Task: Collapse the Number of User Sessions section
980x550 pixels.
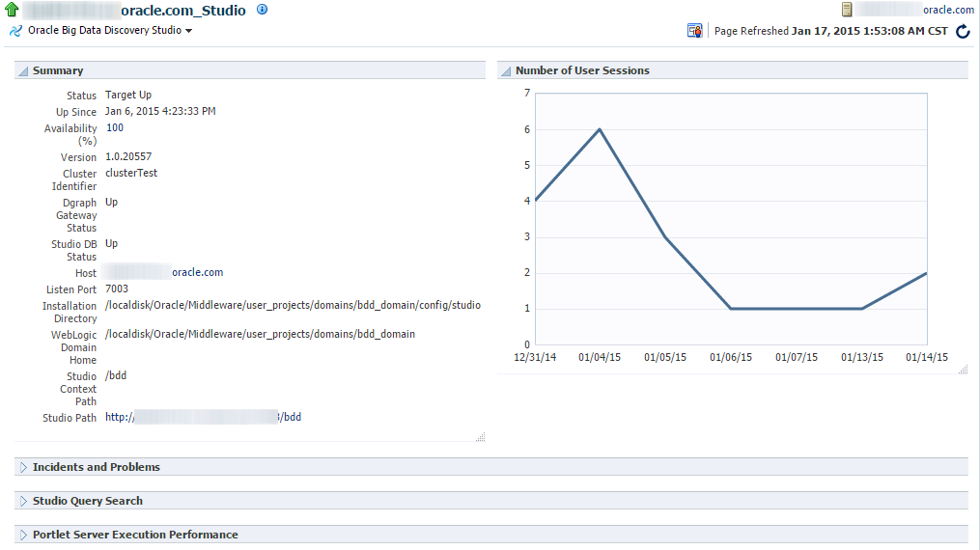Action: pyautogui.click(x=506, y=71)
